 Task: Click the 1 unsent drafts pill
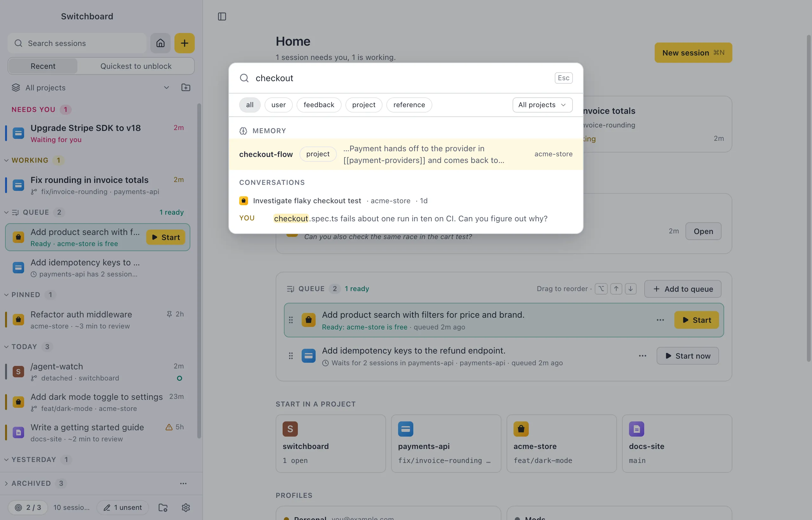point(123,507)
